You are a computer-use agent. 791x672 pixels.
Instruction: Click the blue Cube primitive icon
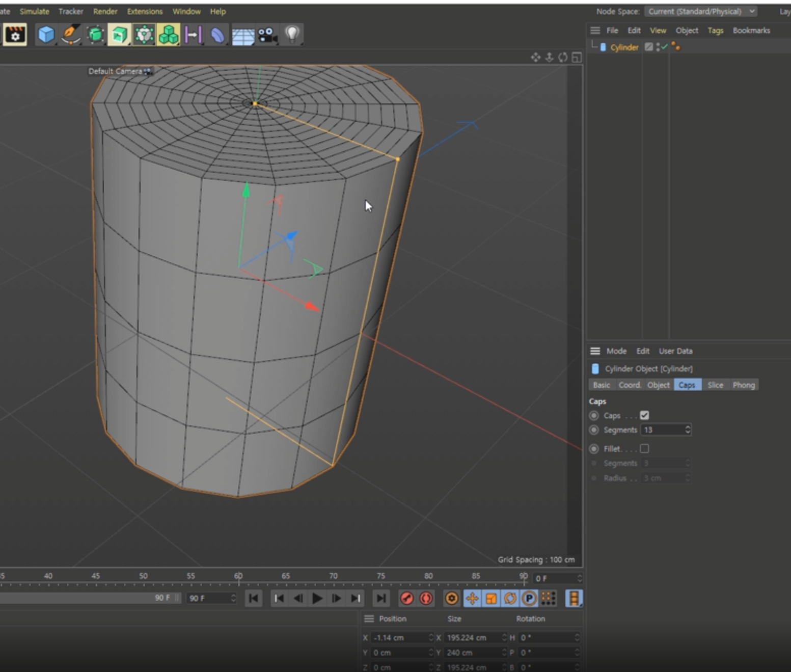[46, 35]
